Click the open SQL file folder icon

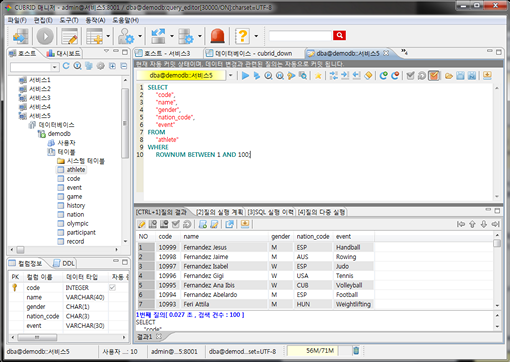click(449, 76)
